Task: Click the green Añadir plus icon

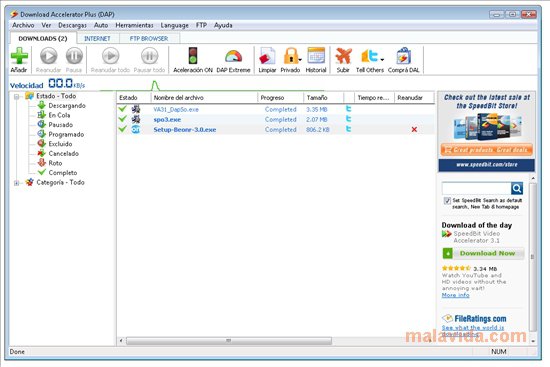Action: tap(19, 56)
